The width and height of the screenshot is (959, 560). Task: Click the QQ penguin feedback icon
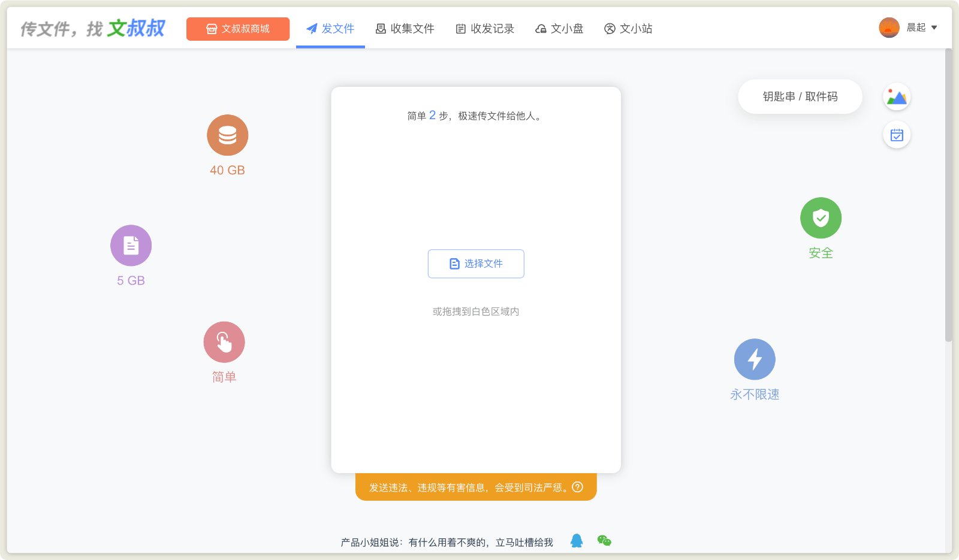(x=577, y=541)
